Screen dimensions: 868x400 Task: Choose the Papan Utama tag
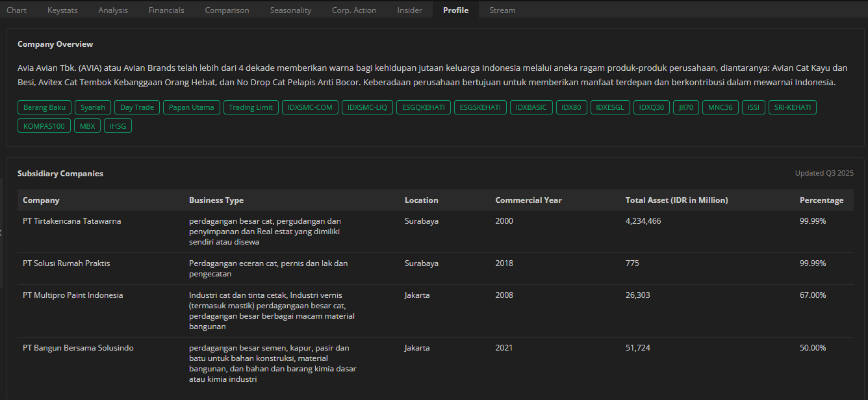click(192, 107)
